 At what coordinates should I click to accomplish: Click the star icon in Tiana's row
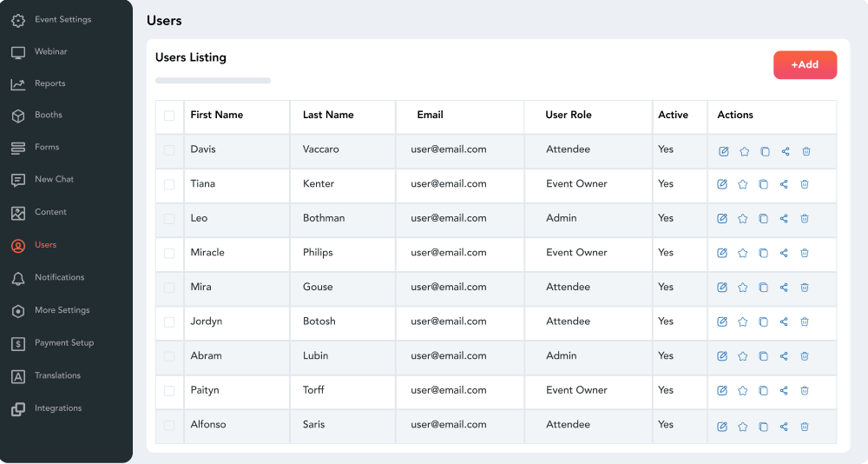(743, 184)
